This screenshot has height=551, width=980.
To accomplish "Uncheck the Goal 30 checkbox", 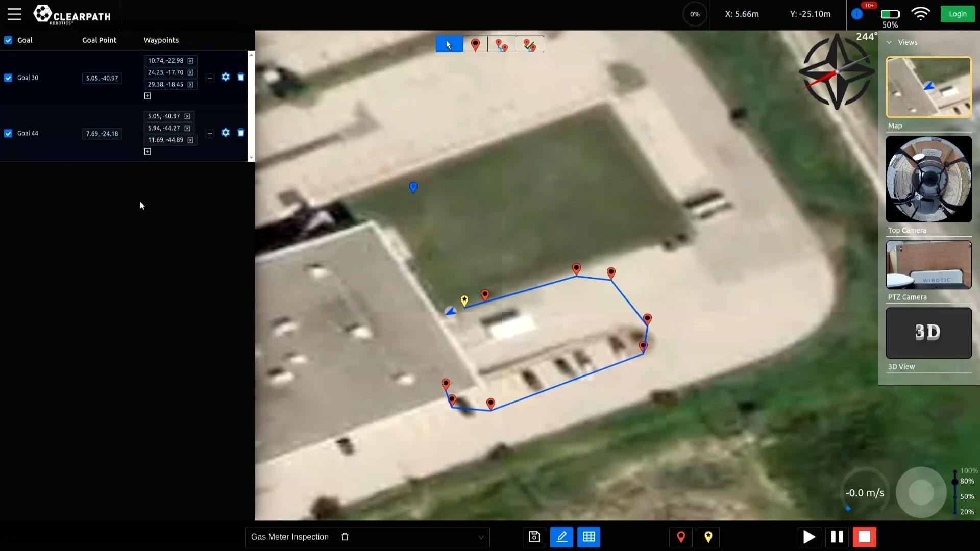I will pos(8,78).
